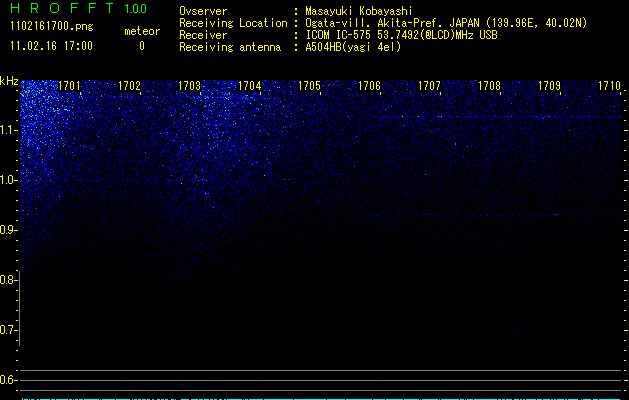
Task: Click the date 11.02.16 17:00
Action: point(52,46)
